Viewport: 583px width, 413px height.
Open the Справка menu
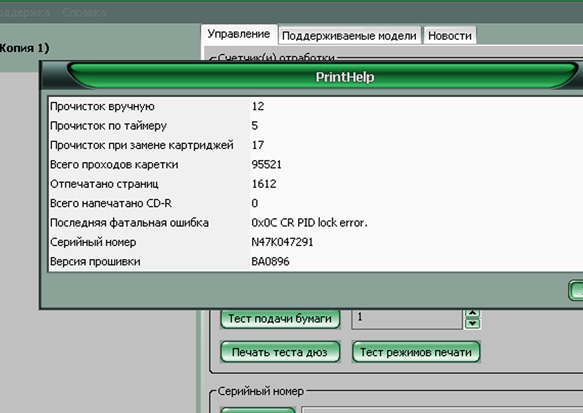point(84,12)
